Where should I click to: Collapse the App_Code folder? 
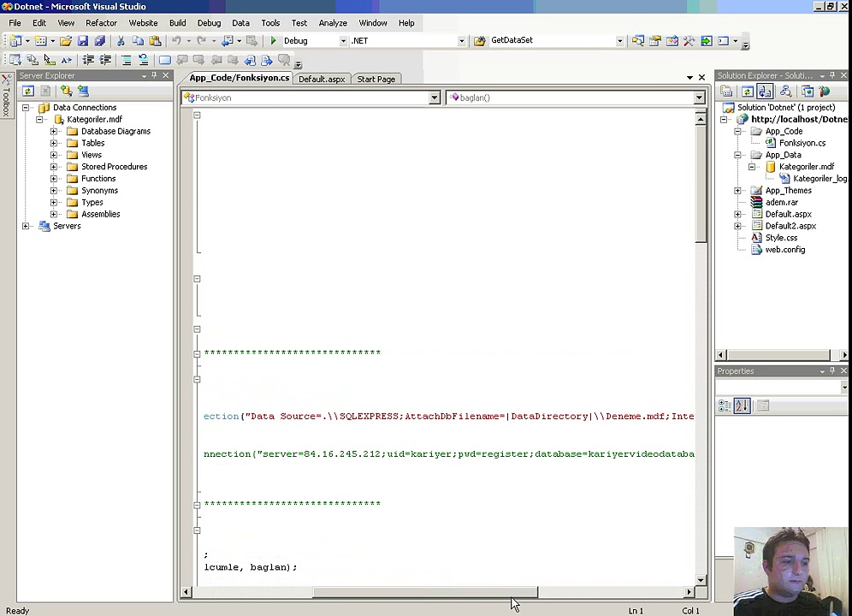point(737,132)
